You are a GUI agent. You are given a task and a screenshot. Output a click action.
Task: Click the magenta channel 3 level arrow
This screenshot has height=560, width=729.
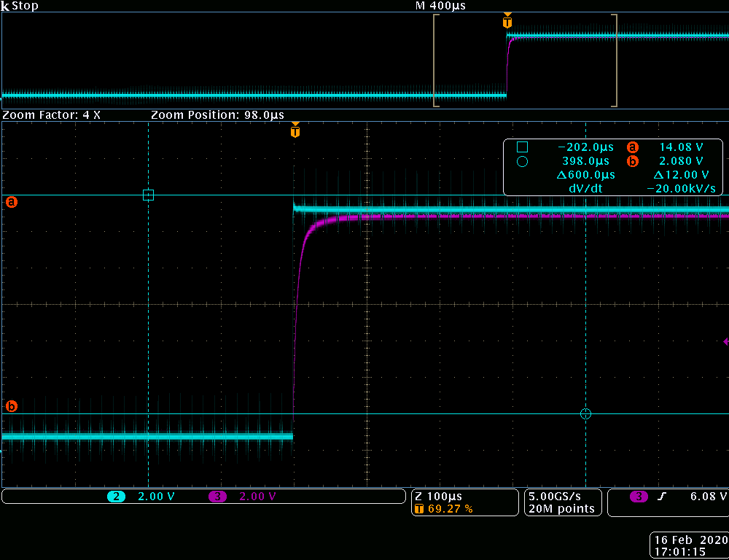(x=725, y=341)
